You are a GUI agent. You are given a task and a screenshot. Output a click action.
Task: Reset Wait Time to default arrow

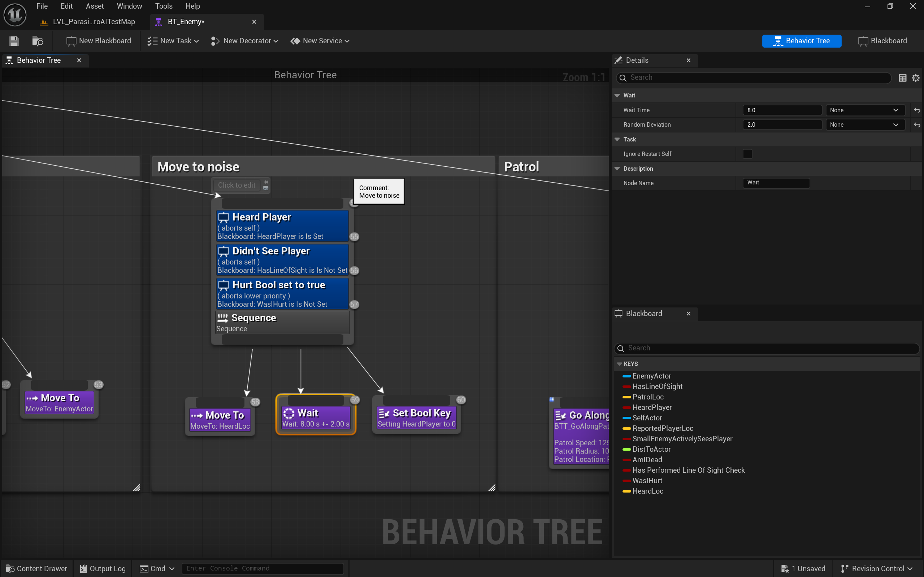(x=917, y=110)
